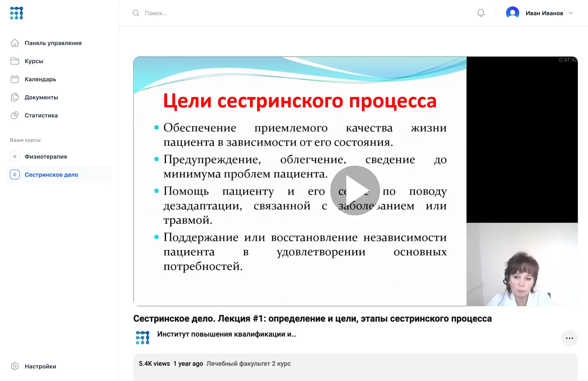
Task: Click the platform logo in the top left
Action: (16, 13)
